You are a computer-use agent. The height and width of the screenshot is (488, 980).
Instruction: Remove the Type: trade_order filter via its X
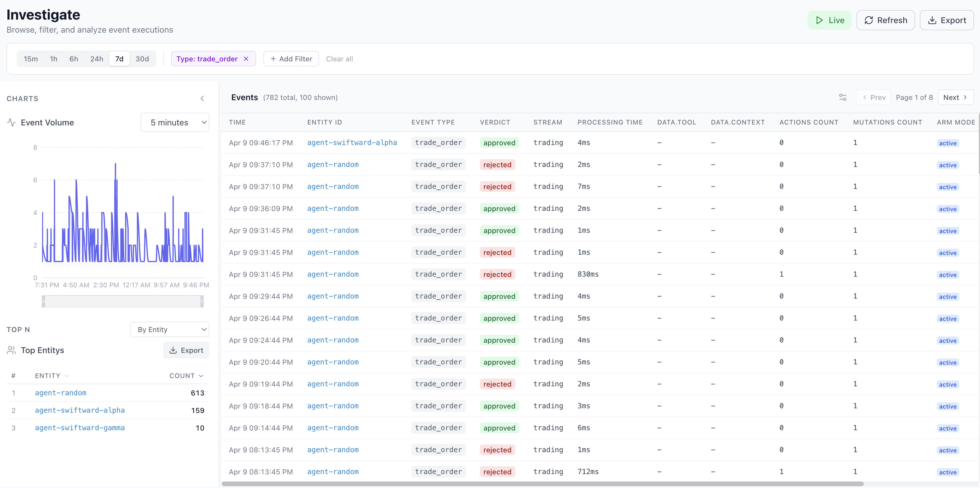(246, 59)
